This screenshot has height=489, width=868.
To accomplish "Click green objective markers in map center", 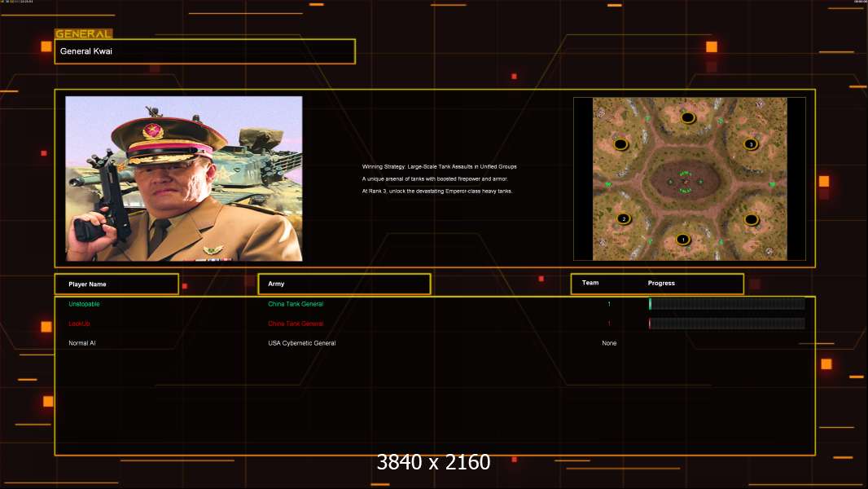I will pos(685,181).
